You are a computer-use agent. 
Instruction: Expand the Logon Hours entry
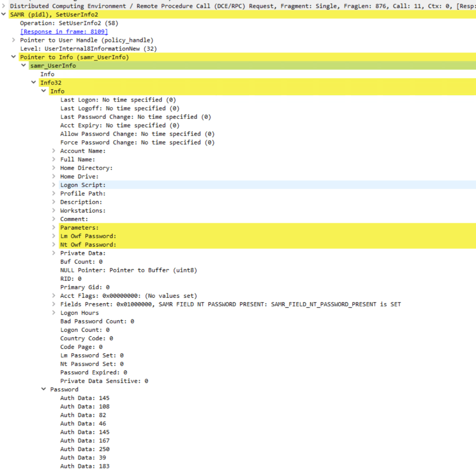click(54, 313)
